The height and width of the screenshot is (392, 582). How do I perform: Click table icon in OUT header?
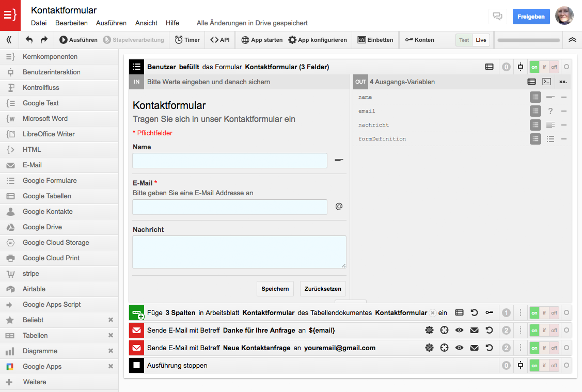tap(531, 82)
